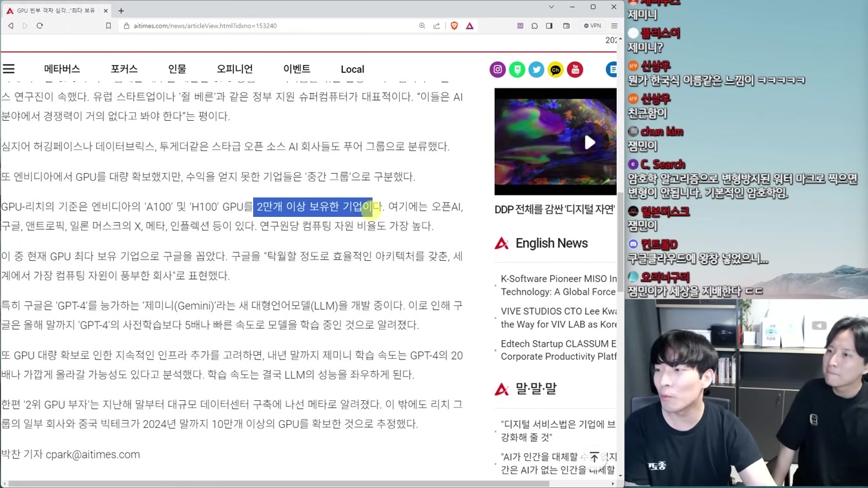868x488 pixels.
Task: Click chat username C. Search
Action: coord(663,165)
